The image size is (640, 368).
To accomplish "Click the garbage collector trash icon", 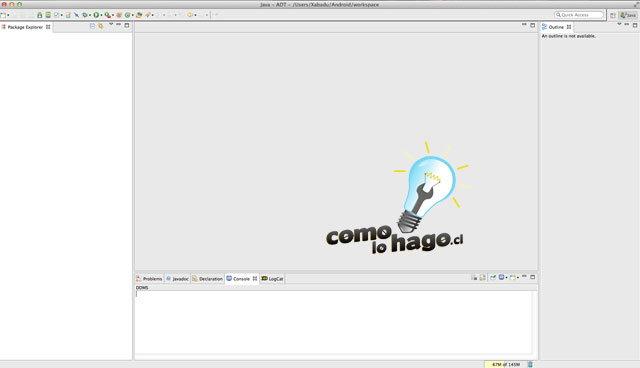I will (x=530, y=364).
